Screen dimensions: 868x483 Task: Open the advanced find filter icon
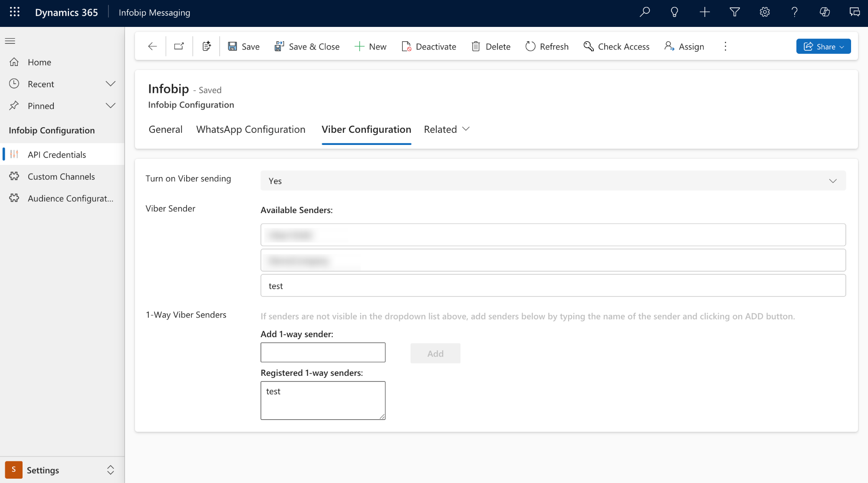[x=735, y=12]
